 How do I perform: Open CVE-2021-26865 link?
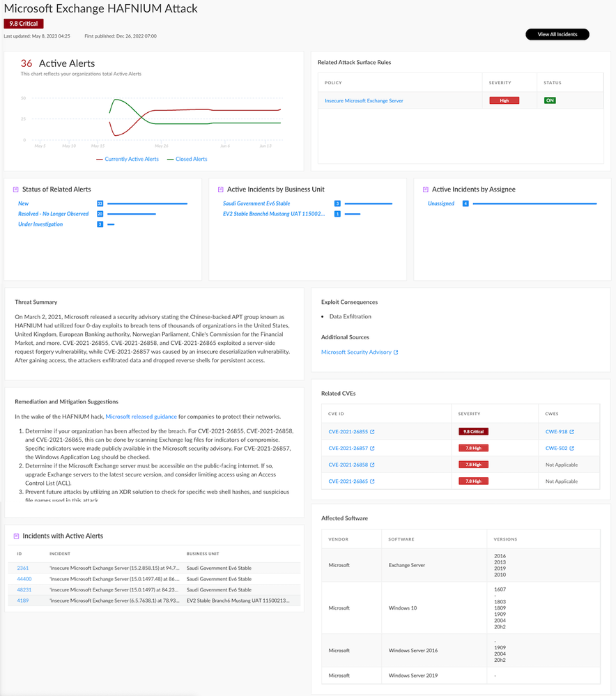pos(348,481)
